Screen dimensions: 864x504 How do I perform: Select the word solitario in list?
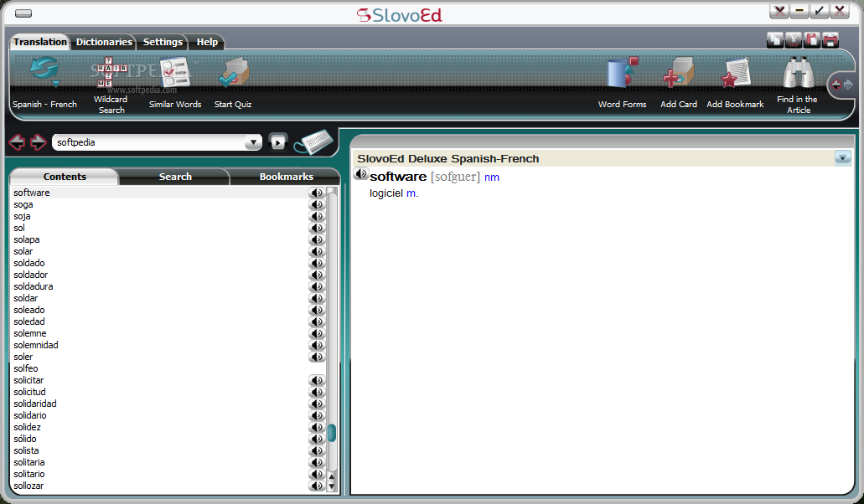pos(29,474)
